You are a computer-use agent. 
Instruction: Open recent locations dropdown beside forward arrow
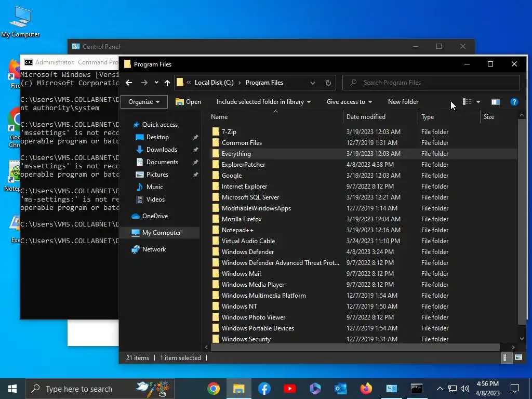[156, 83]
